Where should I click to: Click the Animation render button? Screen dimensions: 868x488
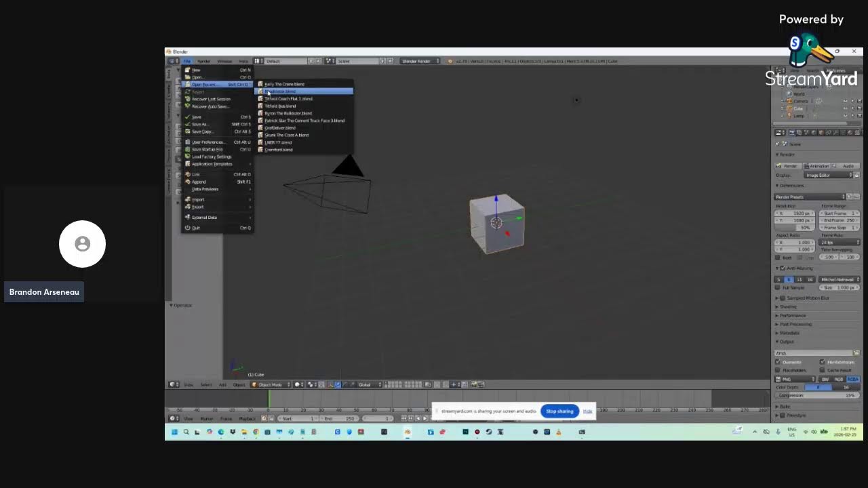818,166
